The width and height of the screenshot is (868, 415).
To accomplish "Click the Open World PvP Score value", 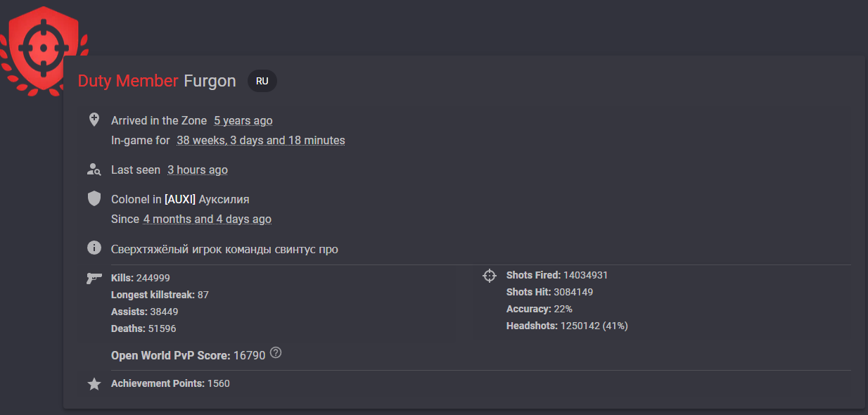I will tap(250, 355).
